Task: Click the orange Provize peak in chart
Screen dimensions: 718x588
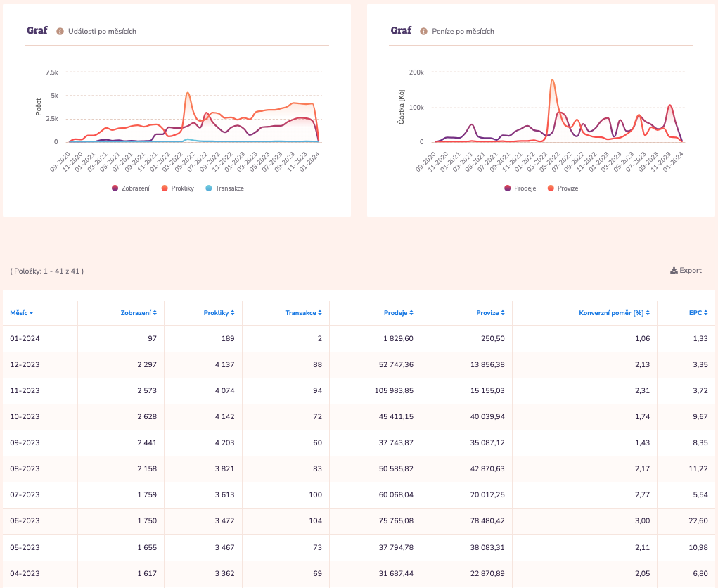Action: point(552,80)
